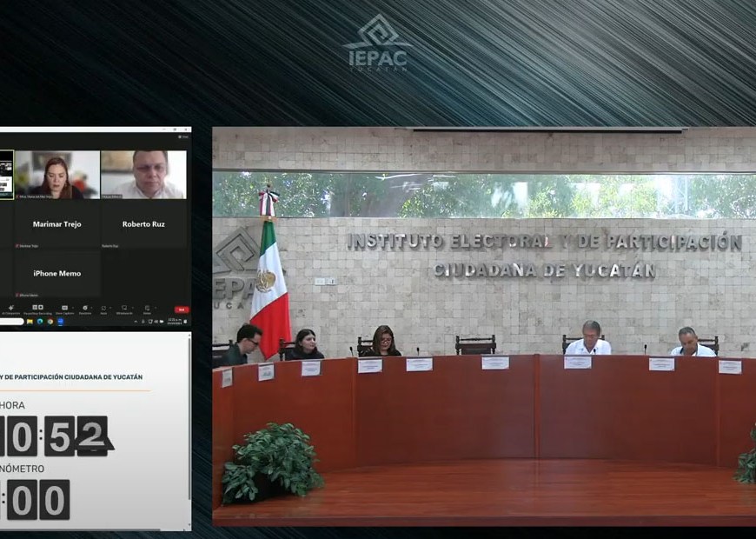Expand the Reactions options arrow
This screenshot has height=539, width=756.
(92, 307)
